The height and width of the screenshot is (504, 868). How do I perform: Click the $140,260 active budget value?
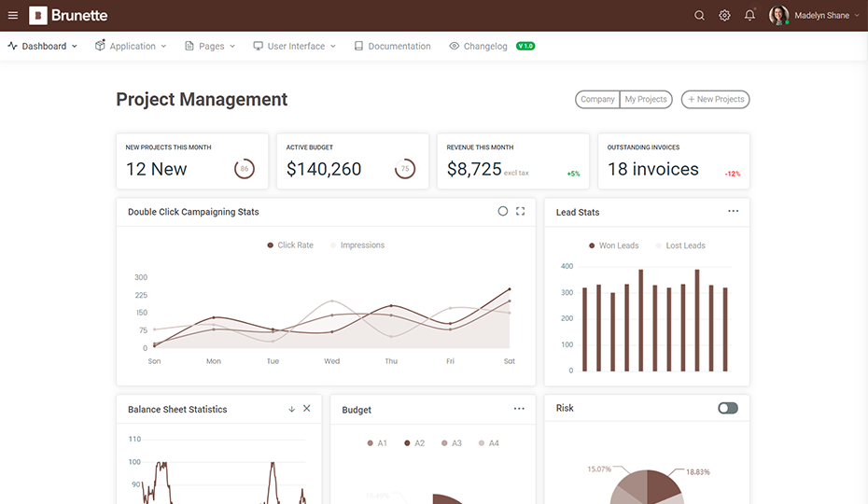(324, 169)
